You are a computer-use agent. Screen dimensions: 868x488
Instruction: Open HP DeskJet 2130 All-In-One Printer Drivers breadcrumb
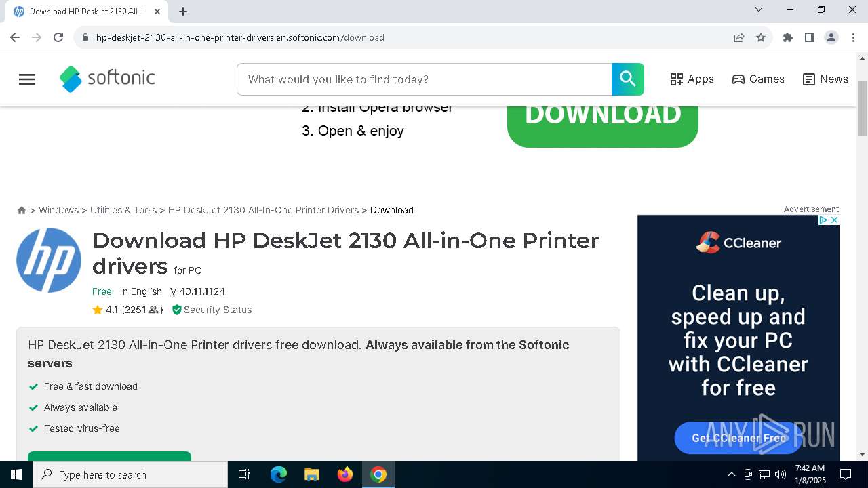[x=263, y=210]
